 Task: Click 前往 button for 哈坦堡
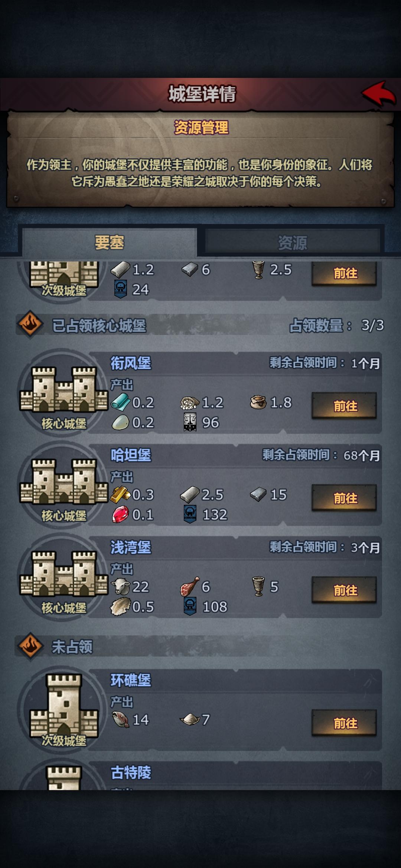(x=344, y=498)
